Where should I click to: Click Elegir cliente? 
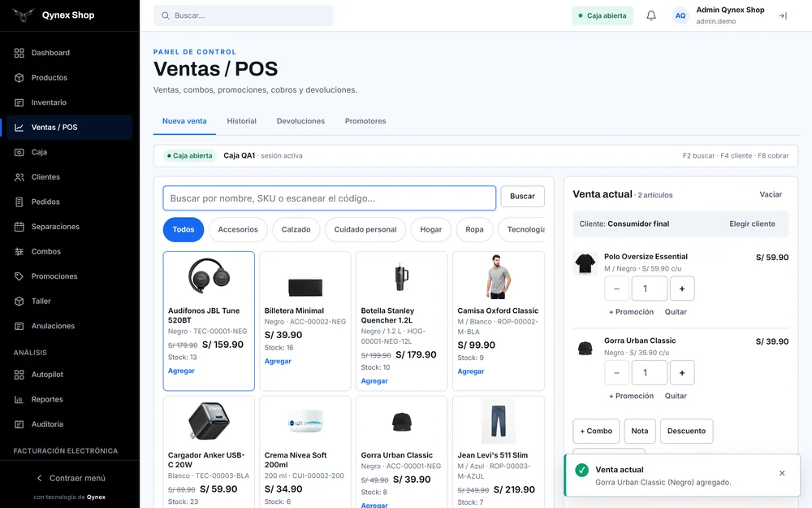coord(752,224)
